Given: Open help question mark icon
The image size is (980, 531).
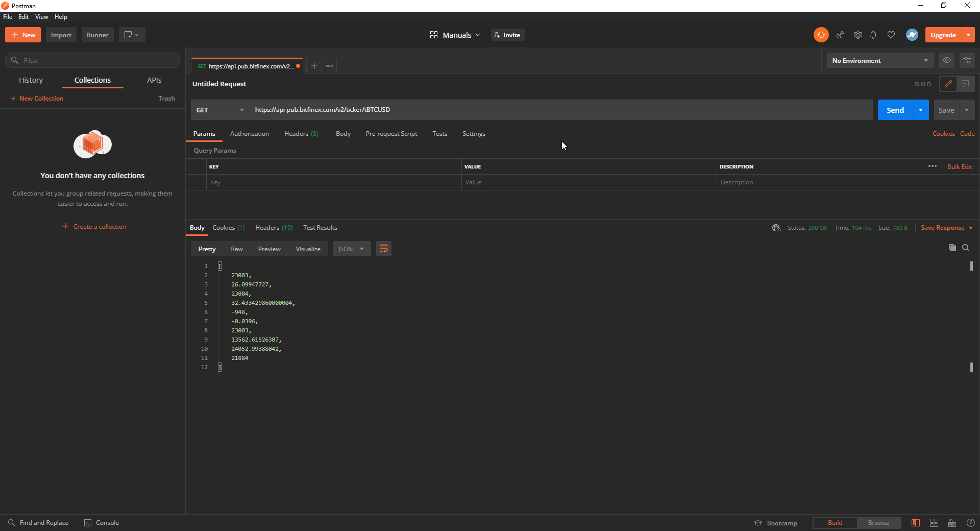Looking at the screenshot, I should pos(971,523).
